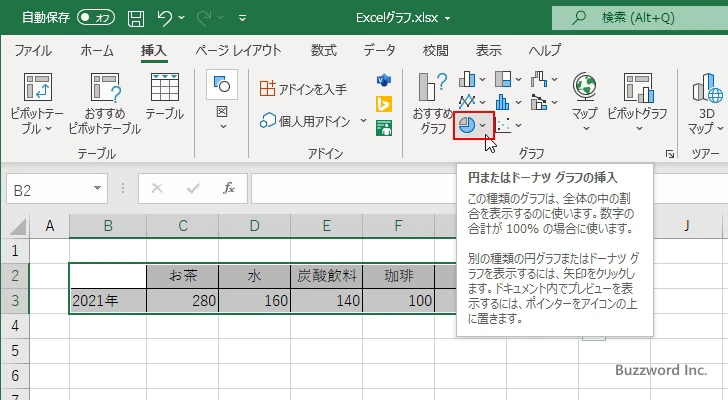
Task: Select column C header
Action: (x=183, y=226)
